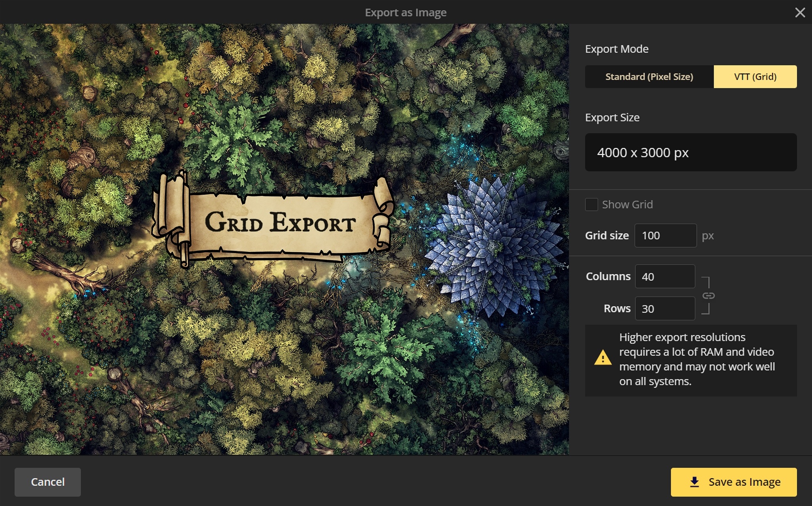Viewport: 812px width, 506px height.
Task: Click the download arrow icon on Save as Image
Action: (x=695, y=482)
